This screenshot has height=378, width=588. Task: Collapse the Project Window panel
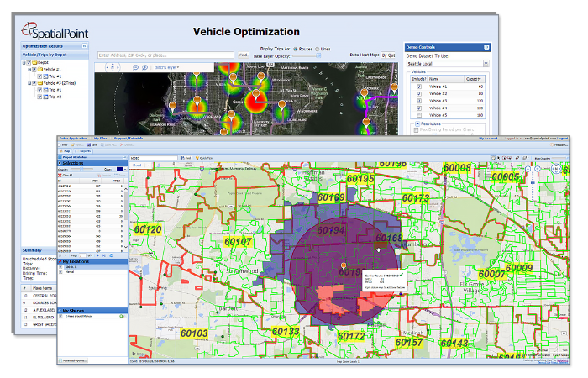[x=124, y=157]
